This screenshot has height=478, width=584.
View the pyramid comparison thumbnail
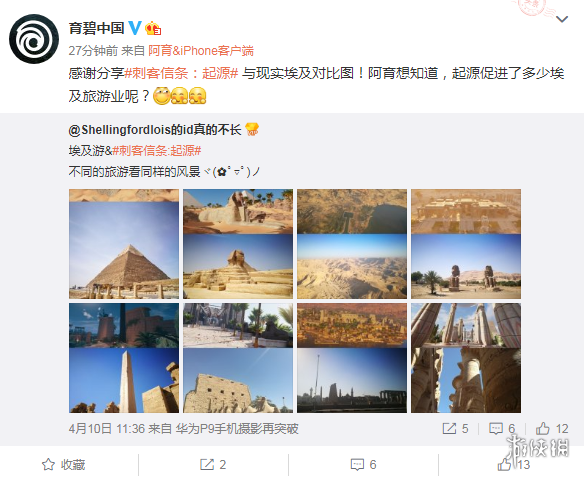(x=124, y=244)
